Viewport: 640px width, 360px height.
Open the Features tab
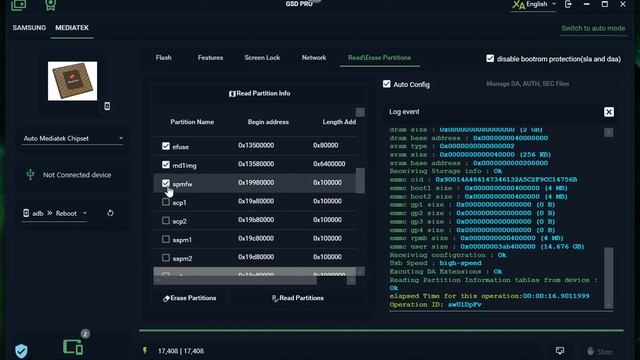coord(210,58)
